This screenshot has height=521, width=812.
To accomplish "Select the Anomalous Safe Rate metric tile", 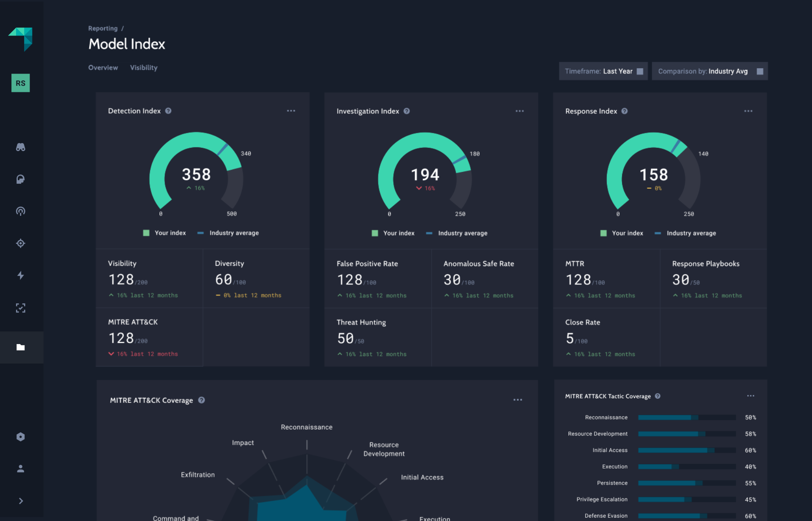I will click(x=485, y=279).
